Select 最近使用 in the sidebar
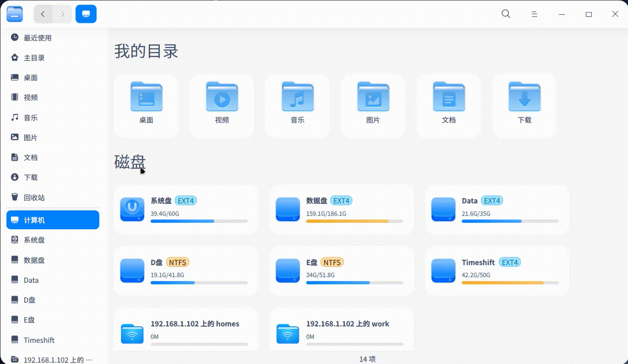The height and width of the screenshot is (364, 628). tap(38, 38)
